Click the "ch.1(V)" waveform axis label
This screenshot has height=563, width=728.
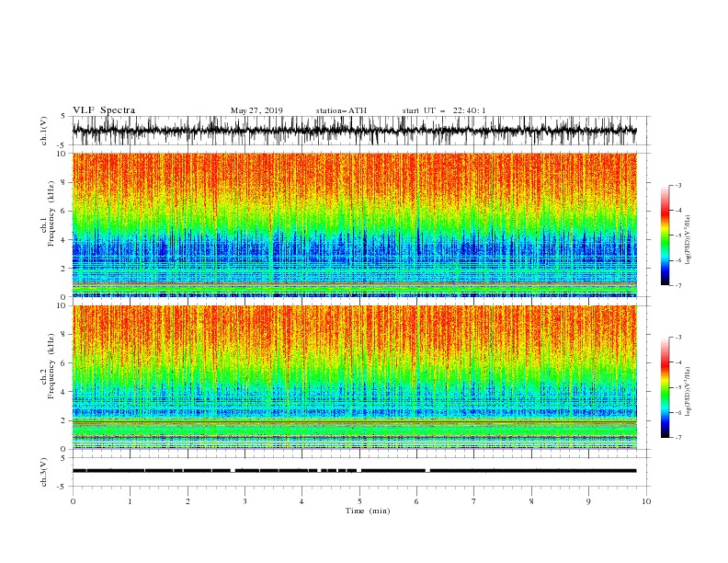(44, 131)
